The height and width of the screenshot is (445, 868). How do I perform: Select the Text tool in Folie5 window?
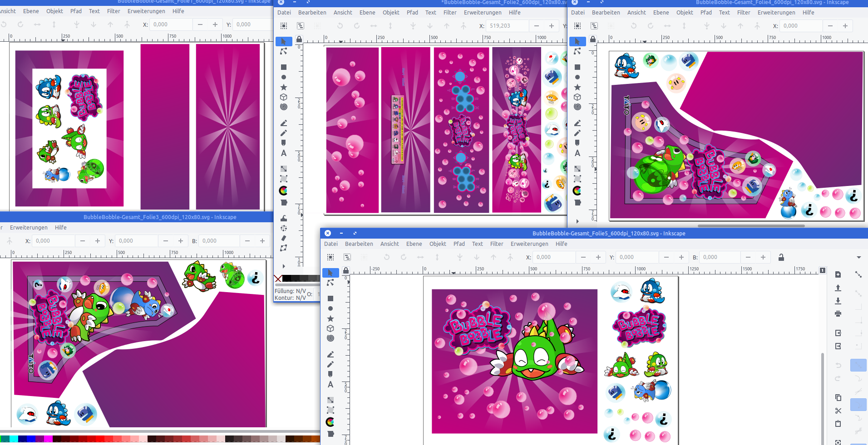[x=330, y=384]
